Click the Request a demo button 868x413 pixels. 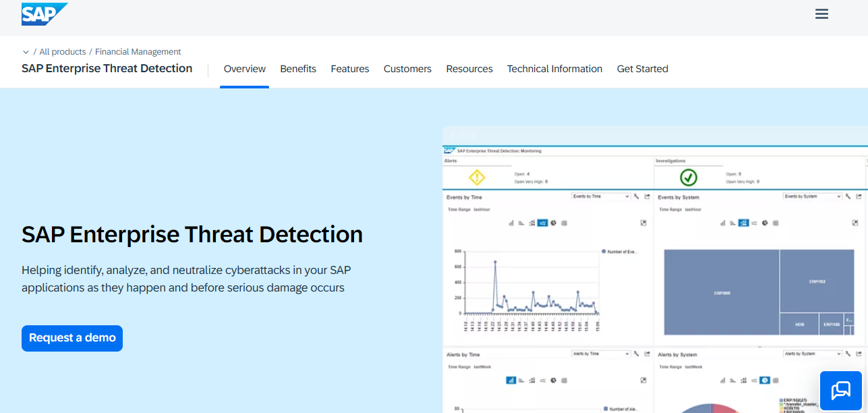72,338
